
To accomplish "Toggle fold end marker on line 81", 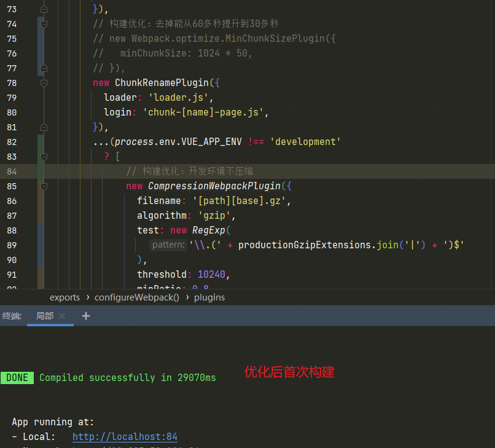I will (44, 127).
